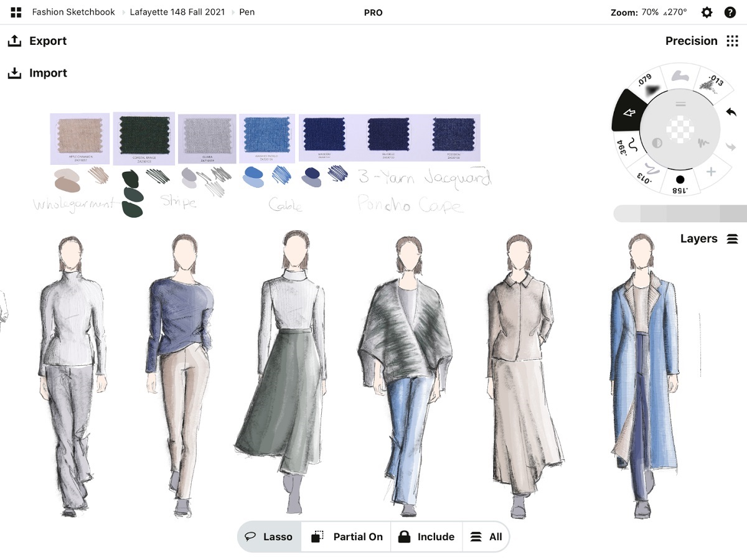Toggle Partial On selection mode
Image resolution: width=747 pixels, height=560 pixels.
point(347,537)
